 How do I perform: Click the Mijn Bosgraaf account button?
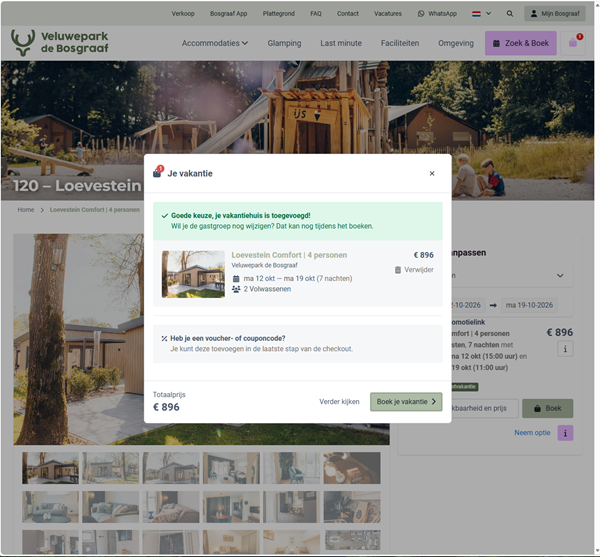(555, 13)
